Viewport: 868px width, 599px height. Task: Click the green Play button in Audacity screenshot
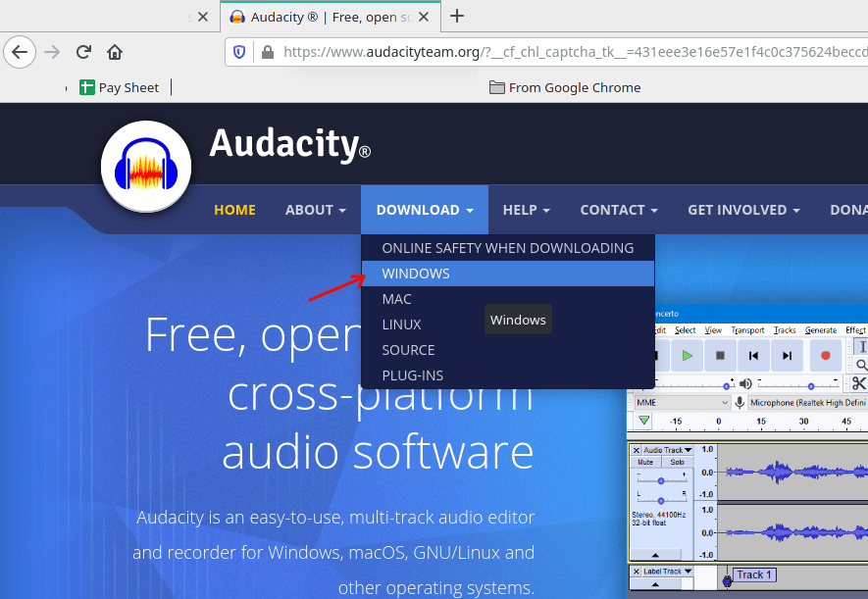[687, 355]
